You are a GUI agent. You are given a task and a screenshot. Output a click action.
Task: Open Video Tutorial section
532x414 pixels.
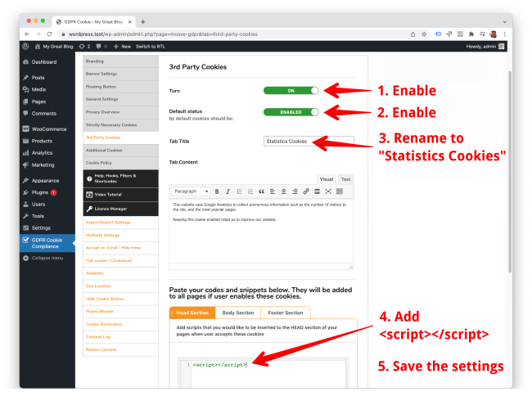120,195
